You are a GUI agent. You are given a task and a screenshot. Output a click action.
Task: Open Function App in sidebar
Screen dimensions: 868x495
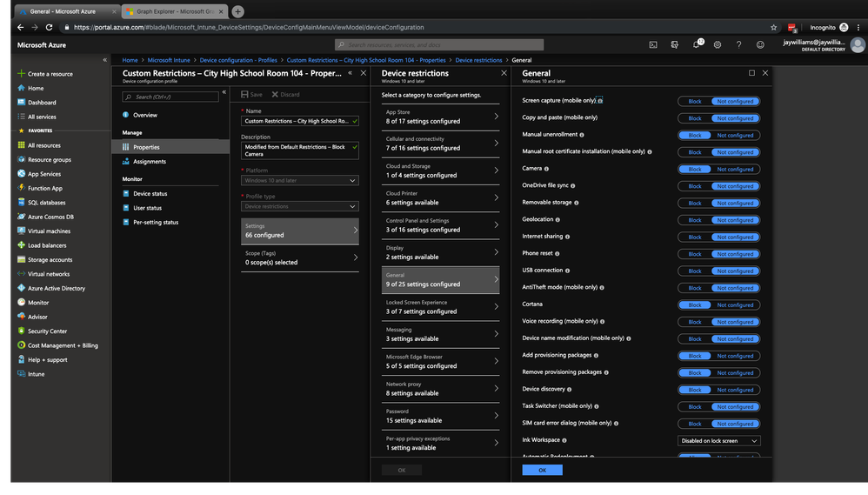click(44, 188)
